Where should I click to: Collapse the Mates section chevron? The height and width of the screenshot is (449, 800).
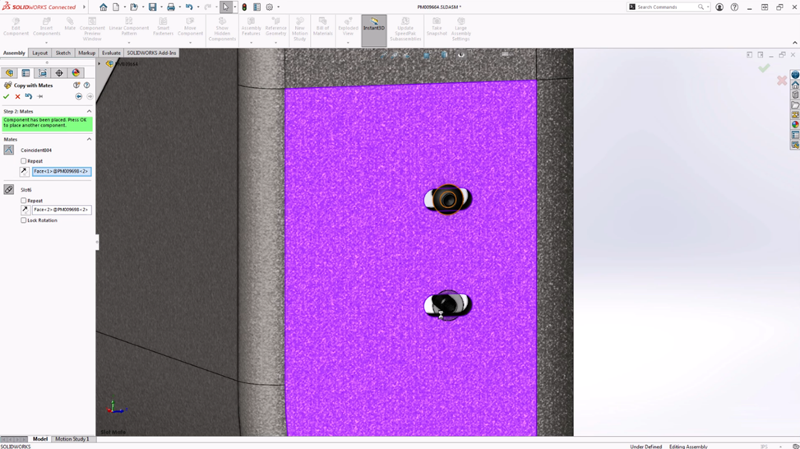89,140
